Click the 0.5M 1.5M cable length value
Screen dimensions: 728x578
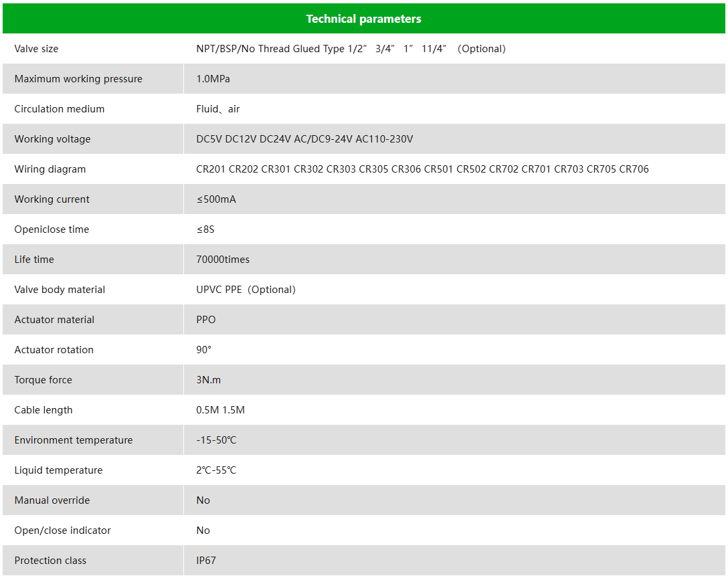click(220, 410)
